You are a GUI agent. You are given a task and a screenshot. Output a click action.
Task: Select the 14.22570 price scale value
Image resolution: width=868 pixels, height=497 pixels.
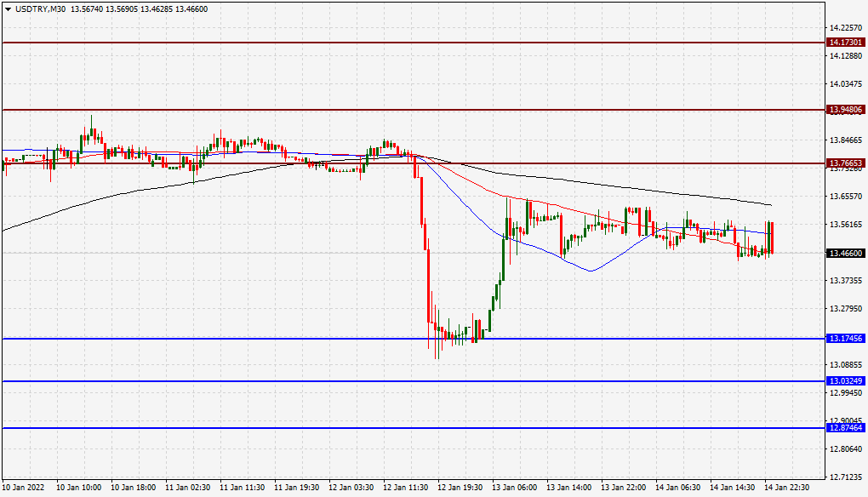click(846, 28)
